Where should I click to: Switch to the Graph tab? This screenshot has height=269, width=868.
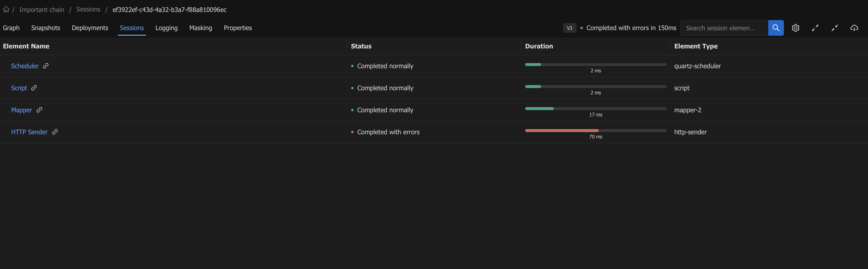[x=11, y=28]
